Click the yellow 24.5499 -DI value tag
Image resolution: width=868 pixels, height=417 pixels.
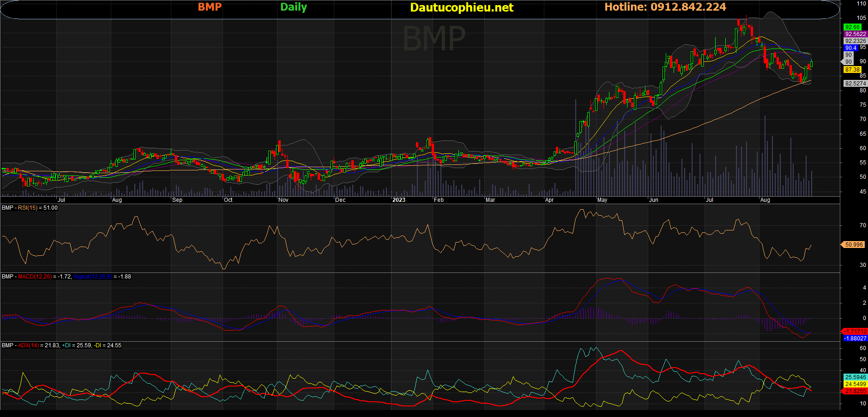(855, 384)
